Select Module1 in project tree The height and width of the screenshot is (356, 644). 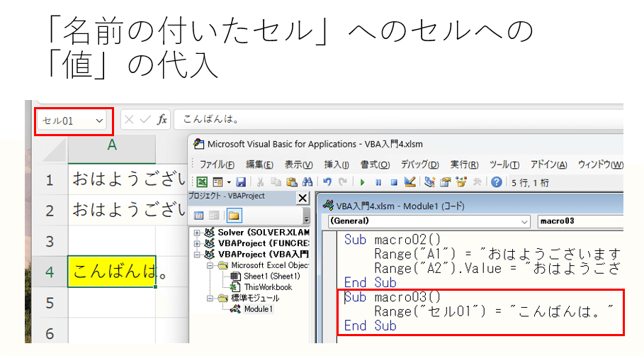click(x=258, y=309)
